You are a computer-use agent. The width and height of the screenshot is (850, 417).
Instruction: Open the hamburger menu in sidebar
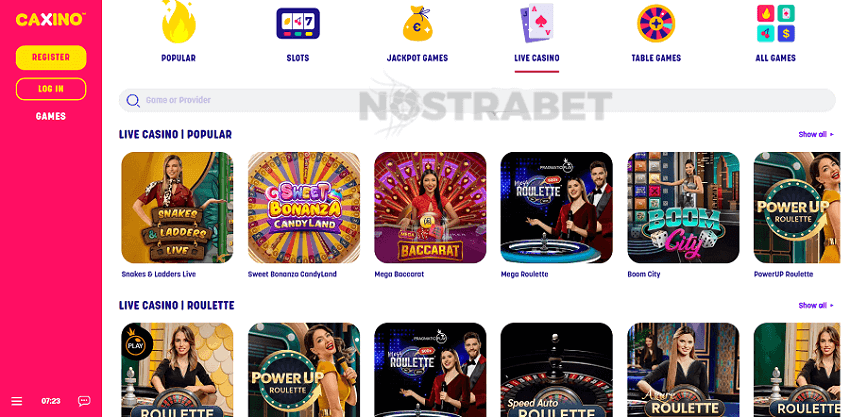[x=17, y=401]
